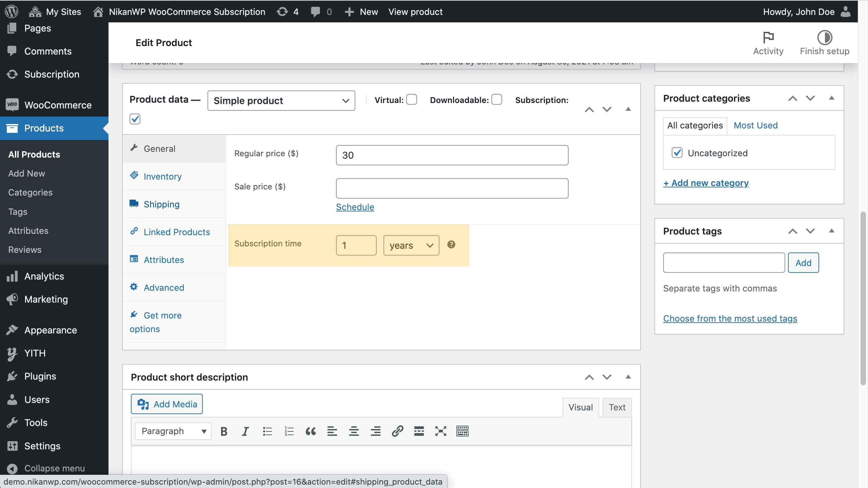Viewport: 868px width, 488px height.
Task: Insert a blockquote with quote icon
Action: click(x=311, y=431)
